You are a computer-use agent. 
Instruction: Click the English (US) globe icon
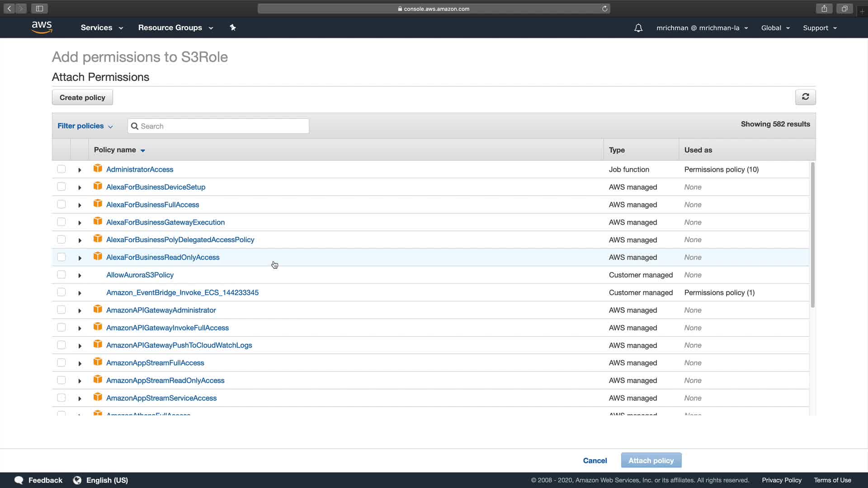77,480
